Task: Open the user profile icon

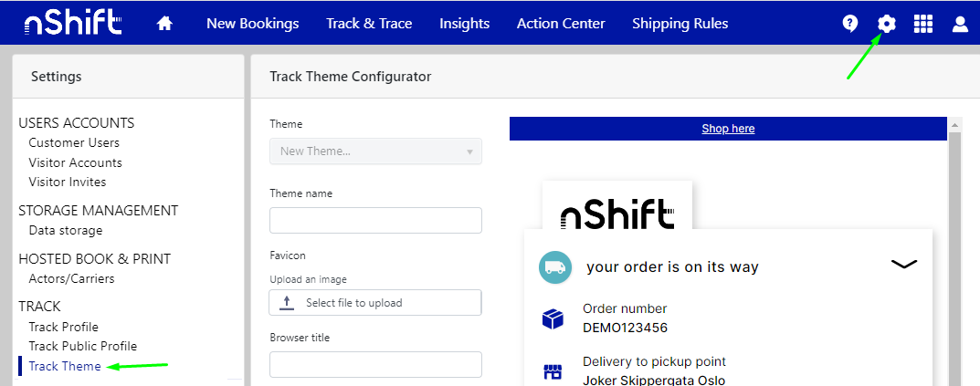Action: [960, 24]
